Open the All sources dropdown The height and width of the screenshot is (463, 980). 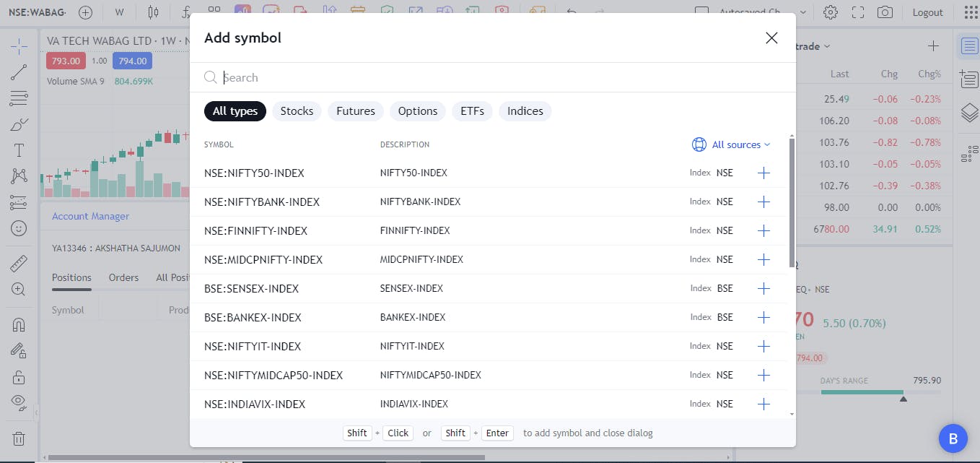[x=731, y=144]
